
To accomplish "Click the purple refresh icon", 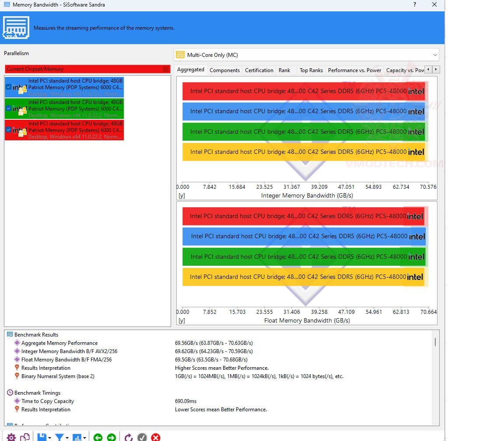I will [x=129, y=437].
